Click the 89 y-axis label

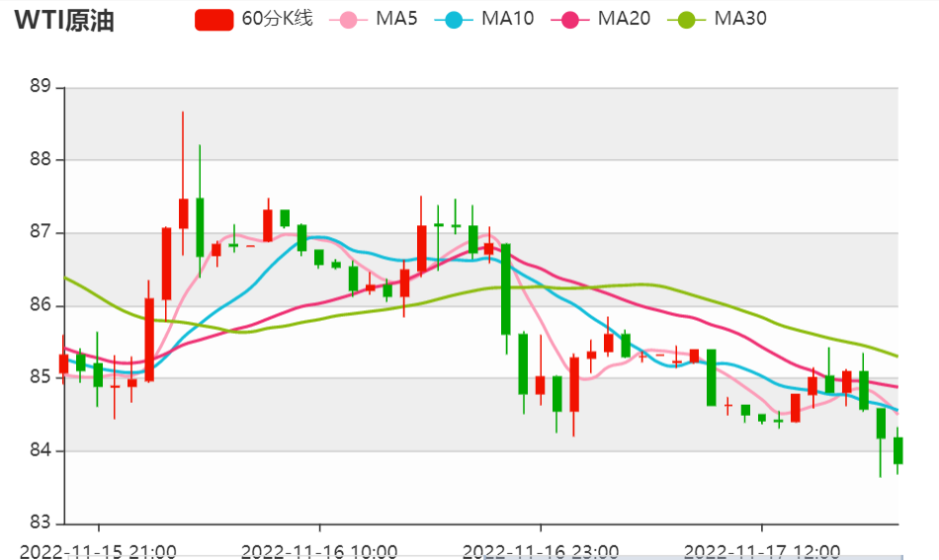[x=41, y=87]
